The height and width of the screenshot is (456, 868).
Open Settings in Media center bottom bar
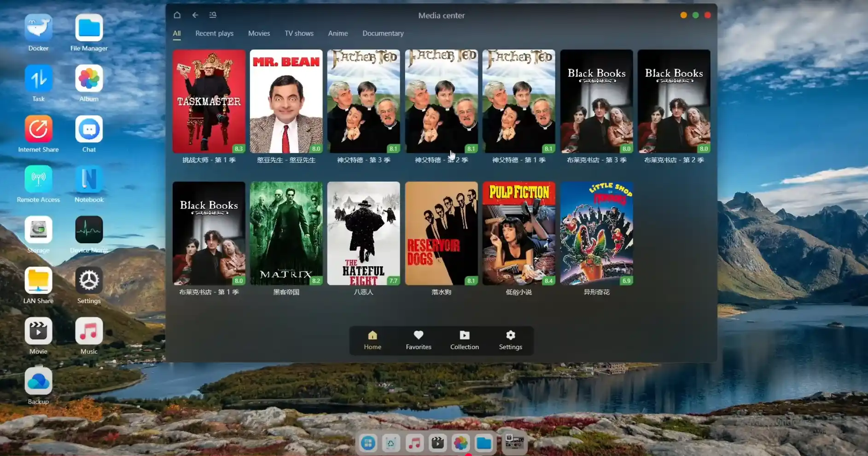510,341
